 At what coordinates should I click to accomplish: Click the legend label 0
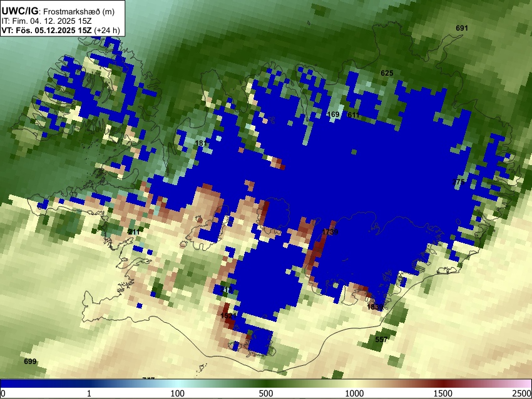pyautogui.click(x=3, y=393)
